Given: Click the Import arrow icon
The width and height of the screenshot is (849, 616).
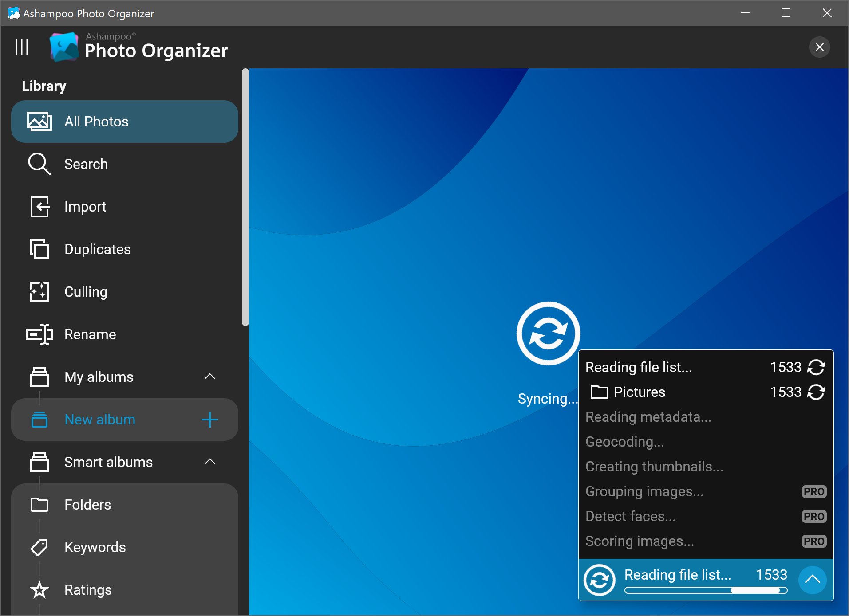Looking at the screenshot, I should (39, 207).
